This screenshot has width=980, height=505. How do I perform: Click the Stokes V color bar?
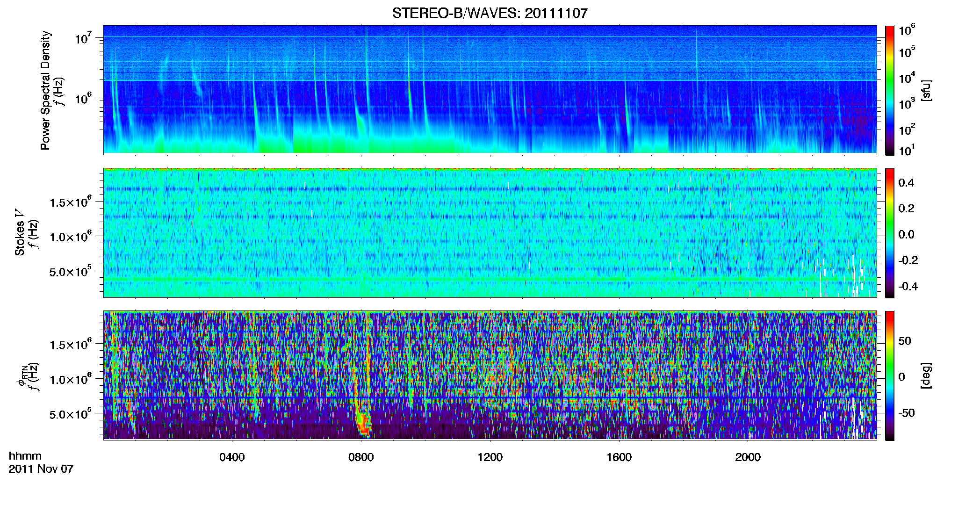(x=889, y=233)
